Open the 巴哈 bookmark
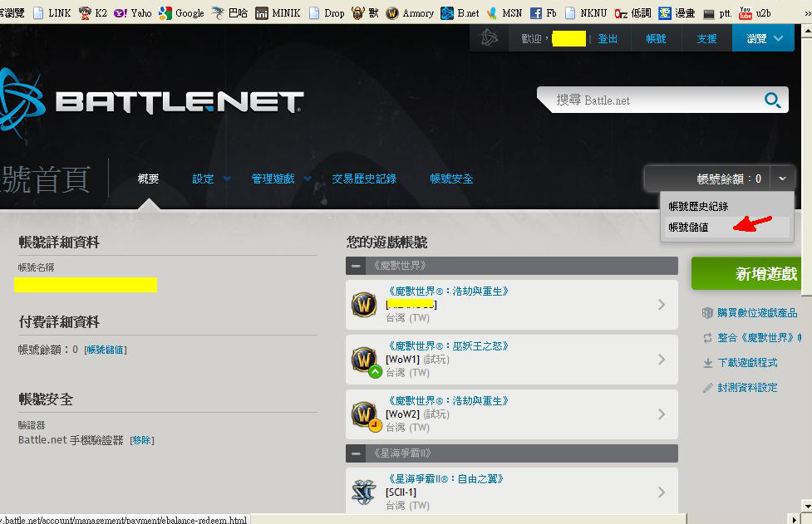 (229, 13)
